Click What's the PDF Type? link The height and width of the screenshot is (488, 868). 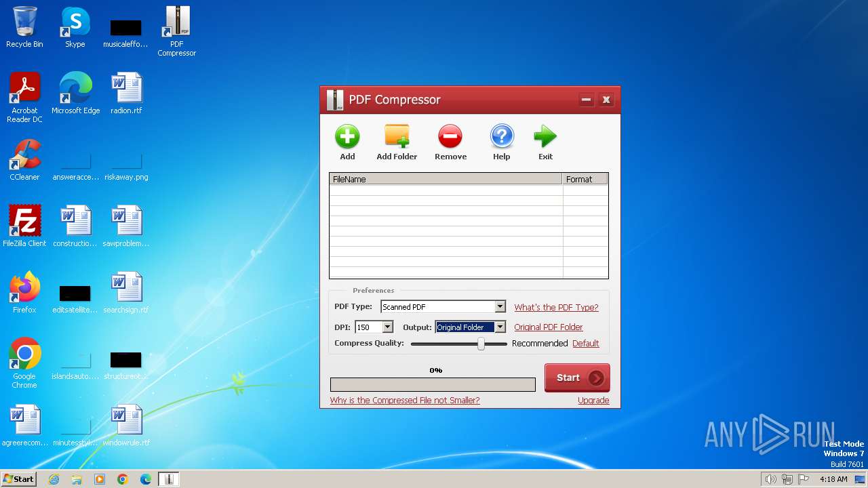pos(556,307)
